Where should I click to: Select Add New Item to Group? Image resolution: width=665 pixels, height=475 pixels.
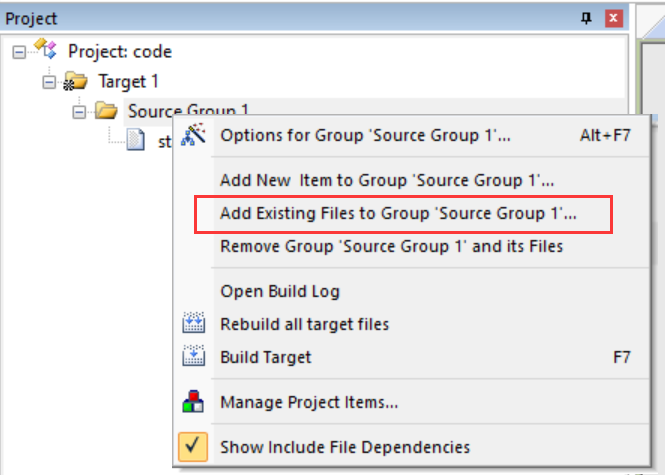click(387, 181)
